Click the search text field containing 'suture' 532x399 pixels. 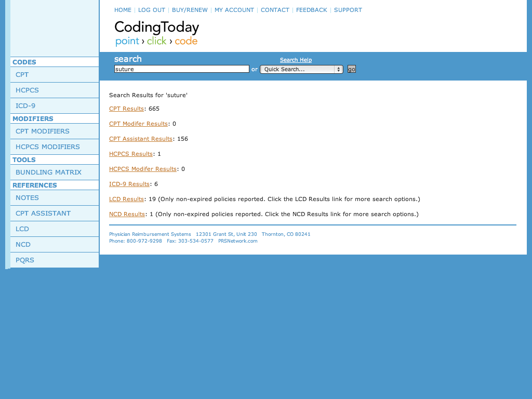(x=181, y=69)
